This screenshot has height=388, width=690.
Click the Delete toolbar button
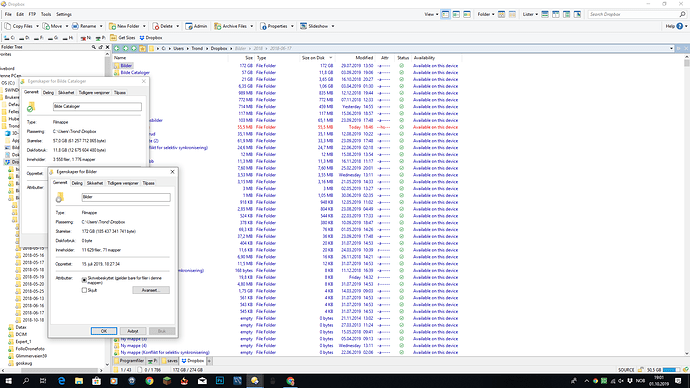(x=163, y=26)
